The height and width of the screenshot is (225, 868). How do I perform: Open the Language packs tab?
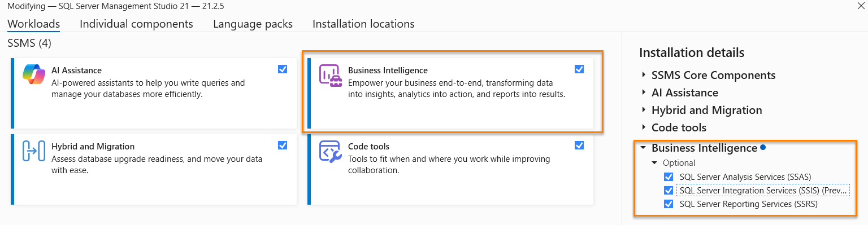[253, 24]
